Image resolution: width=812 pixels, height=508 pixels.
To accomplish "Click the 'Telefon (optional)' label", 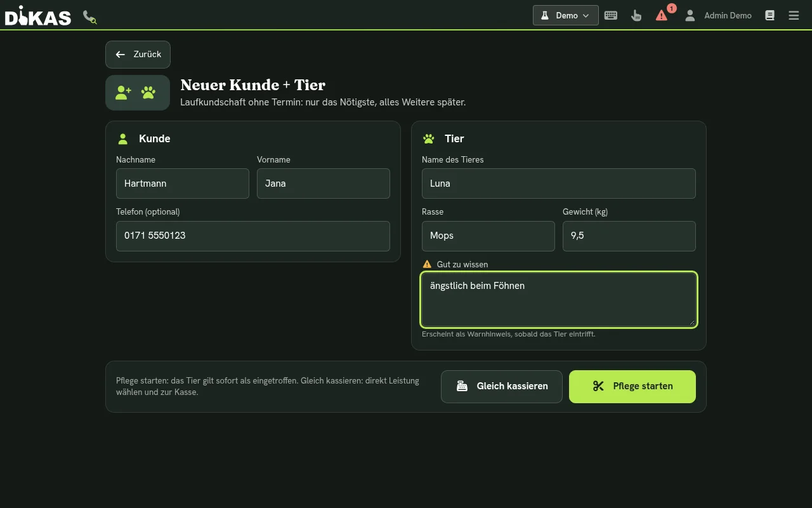I will coord(148,212).
